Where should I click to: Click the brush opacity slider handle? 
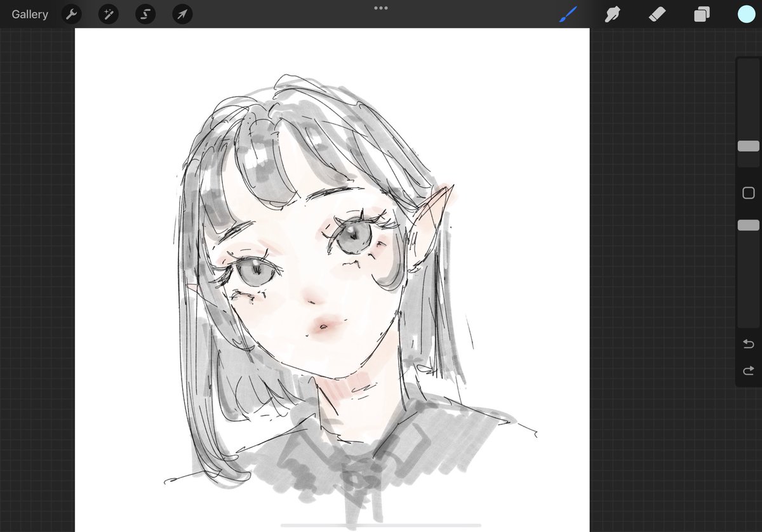749,225
